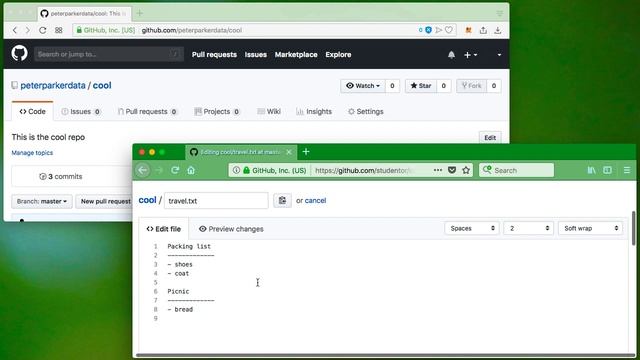Select the repo's Pull requests tab with 0 count

tap(147, 111)
